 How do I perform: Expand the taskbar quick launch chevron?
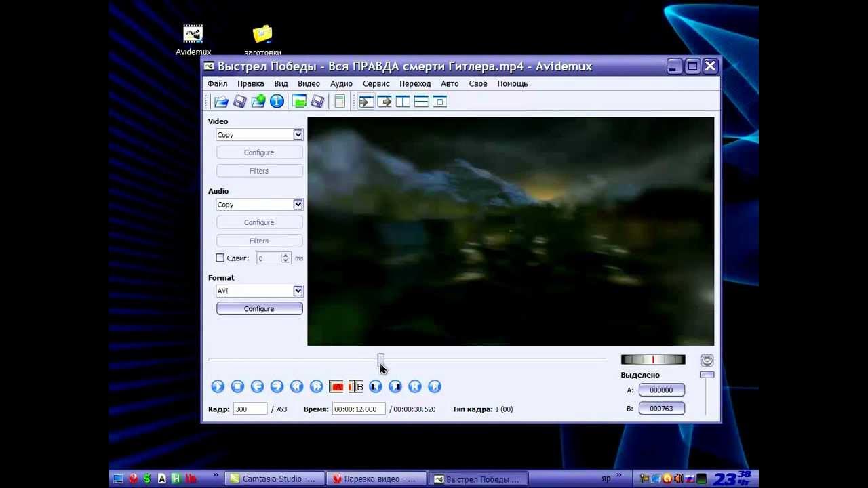(216, 475)
